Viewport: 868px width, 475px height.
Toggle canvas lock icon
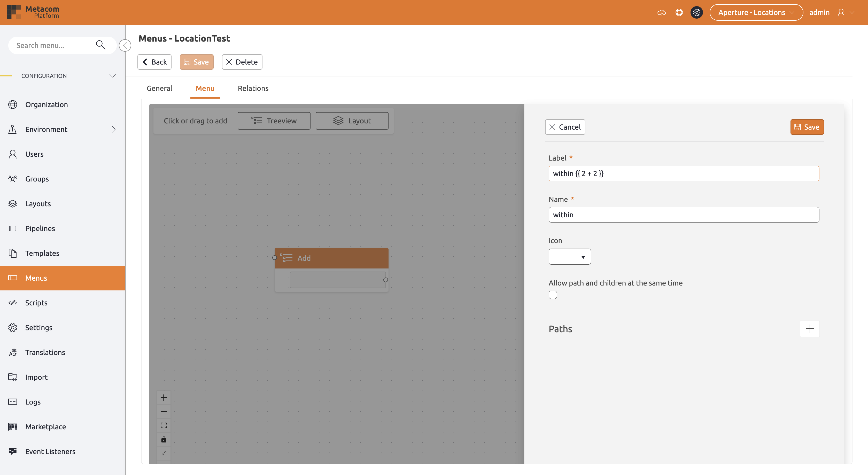(x=164, y=439)
